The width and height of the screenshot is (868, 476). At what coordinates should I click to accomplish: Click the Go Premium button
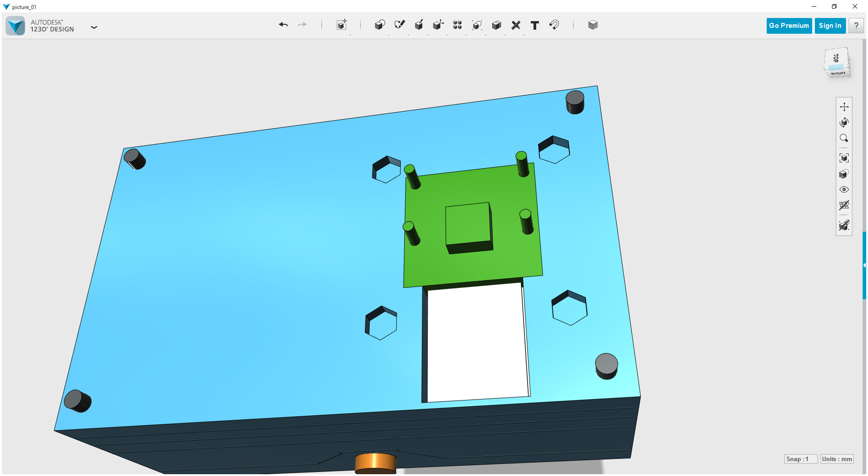(x=789, y=25)
